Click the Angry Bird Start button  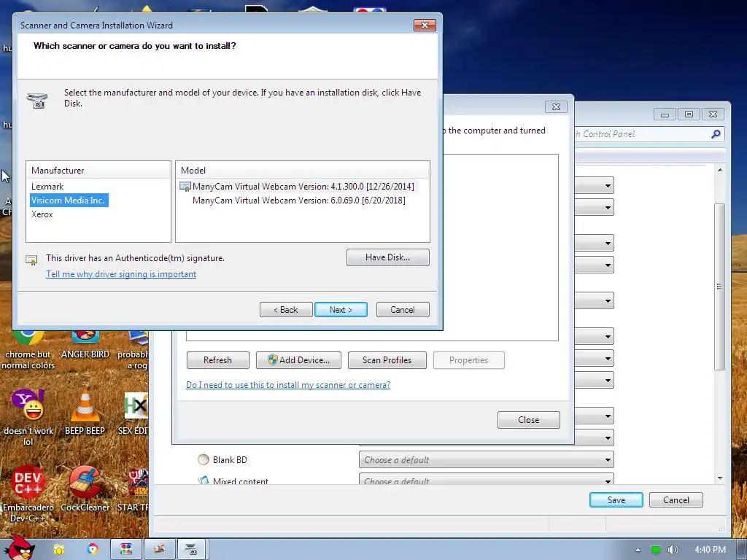click(x=19, y=548)
